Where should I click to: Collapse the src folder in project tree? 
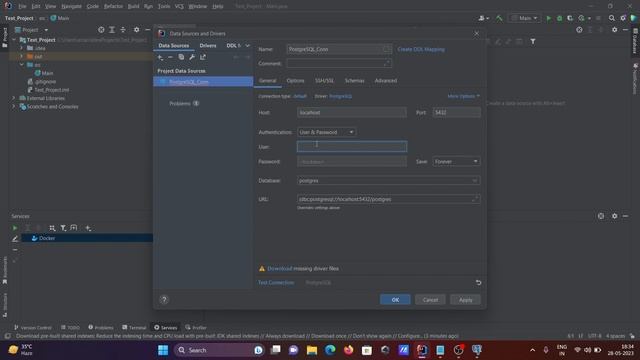22,64
